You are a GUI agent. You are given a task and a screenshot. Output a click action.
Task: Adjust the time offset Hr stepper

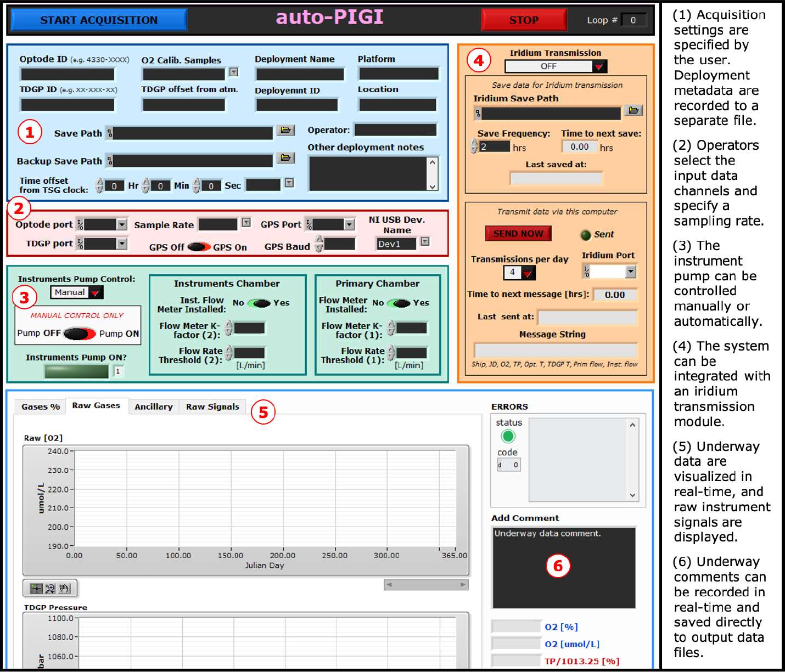pyautogui.click(x=99, y=185)
